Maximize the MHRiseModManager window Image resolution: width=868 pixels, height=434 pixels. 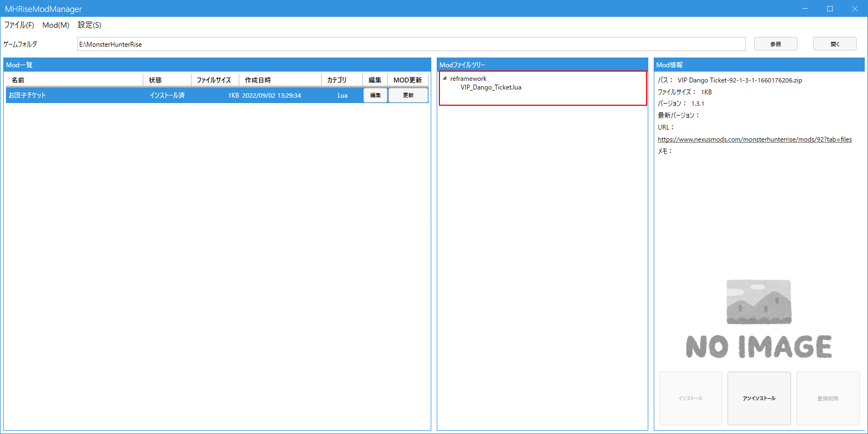830,9
